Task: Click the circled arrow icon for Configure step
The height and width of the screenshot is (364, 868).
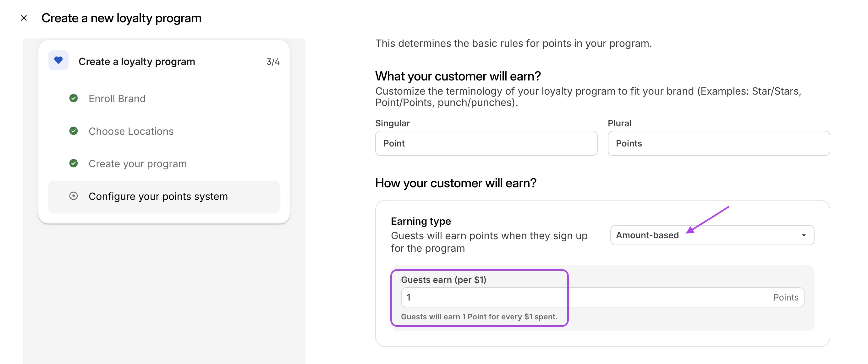Action: [x=74, y=196]
